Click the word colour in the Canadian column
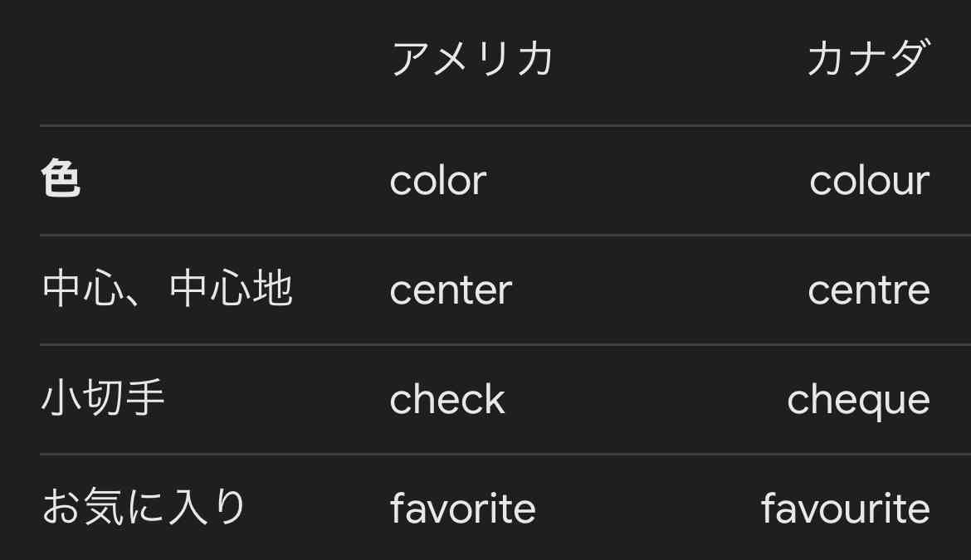 click(870, 181)
